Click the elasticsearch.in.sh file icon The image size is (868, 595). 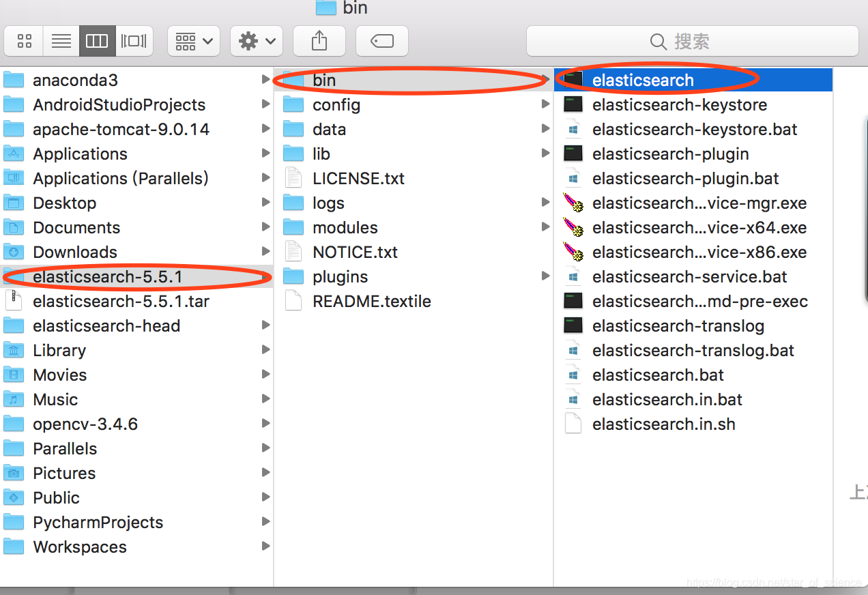point(573,424)
